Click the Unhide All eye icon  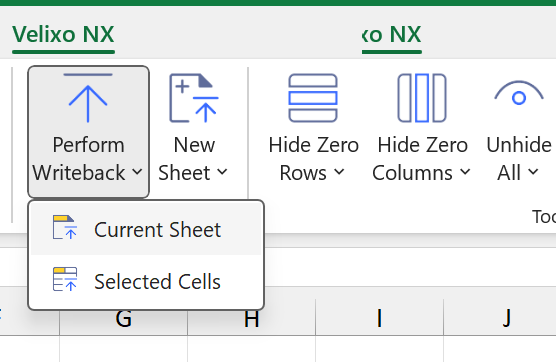519,93
